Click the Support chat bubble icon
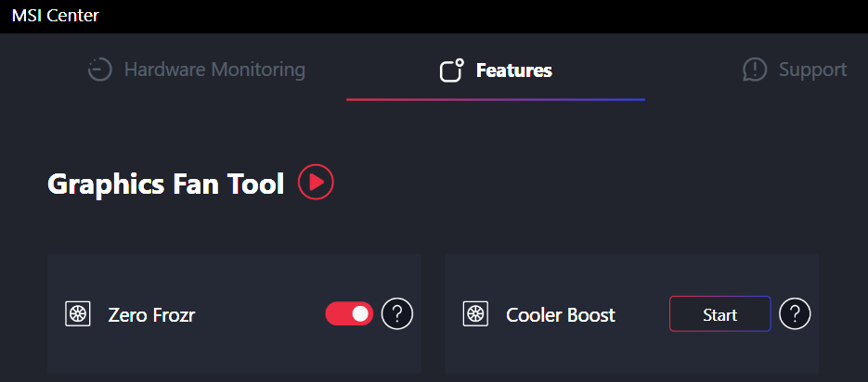Viewport: 868px width, 382px height. coord(754,70)
